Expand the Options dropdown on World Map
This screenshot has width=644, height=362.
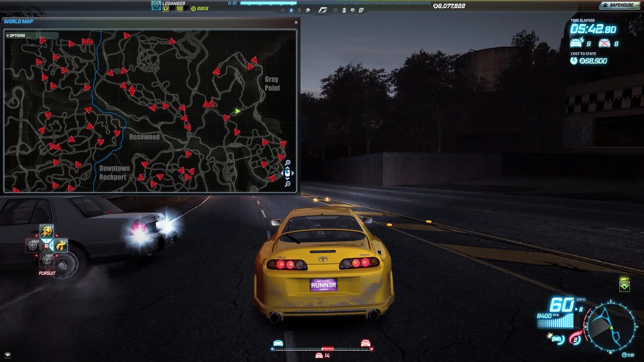31,35
